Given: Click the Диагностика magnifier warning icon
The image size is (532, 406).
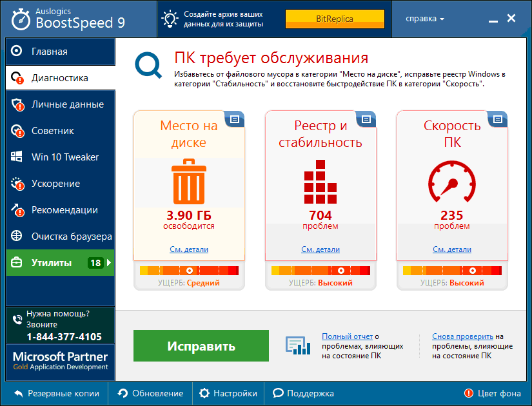Looking at the screenshot, I should tap(17, 78).
